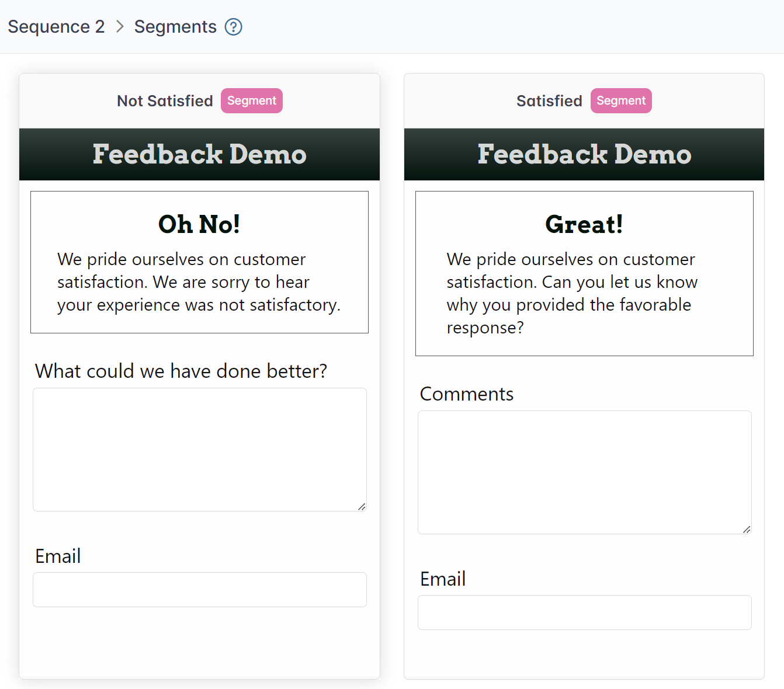Click the help question mark icon
Viewport: 784px width, 689px height.
234,27
